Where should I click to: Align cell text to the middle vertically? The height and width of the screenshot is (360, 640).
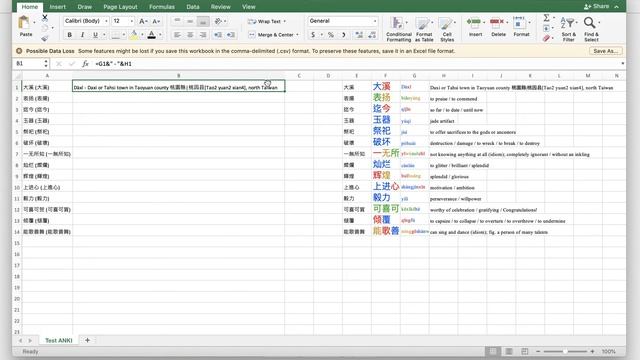tap(190, 21)
